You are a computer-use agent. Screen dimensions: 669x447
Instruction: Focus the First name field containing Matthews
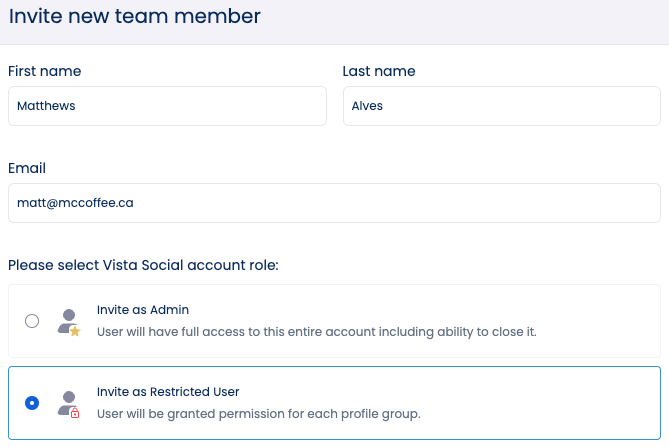tap(167, 106)
